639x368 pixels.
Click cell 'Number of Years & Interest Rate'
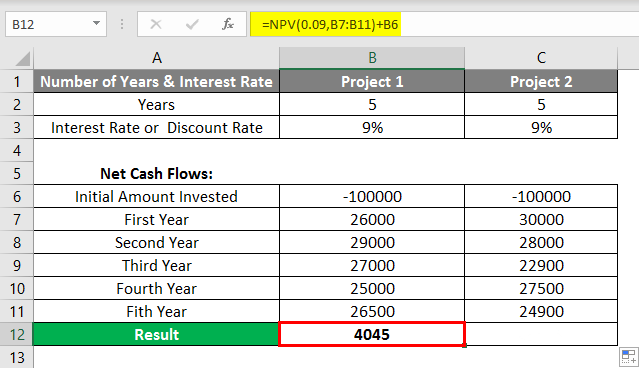156,82
